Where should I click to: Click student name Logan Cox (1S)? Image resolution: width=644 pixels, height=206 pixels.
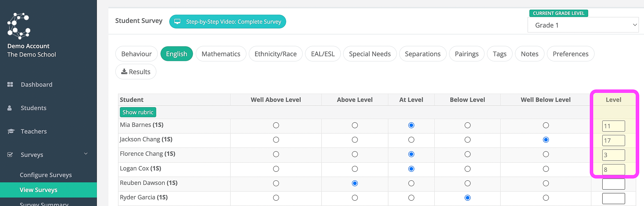pos(140,168)
